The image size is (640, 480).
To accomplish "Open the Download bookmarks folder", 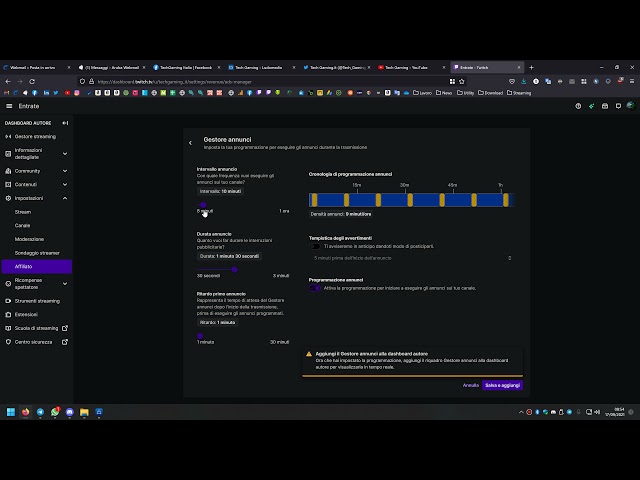I will (490, 93).
